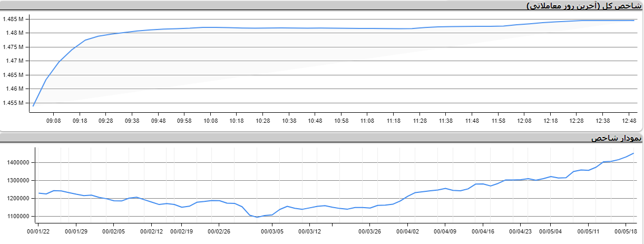Click the lowest dip of the lower chart line
The image size is (644, 244).
pyautogui.click(x=257, y=217)
